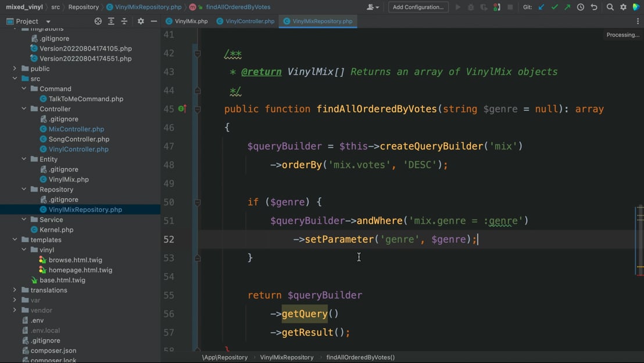This screenshot has height=363, width=644.
Task: Click mixed_vinyl in the breadcrumb bar
Action: point(24,7)
